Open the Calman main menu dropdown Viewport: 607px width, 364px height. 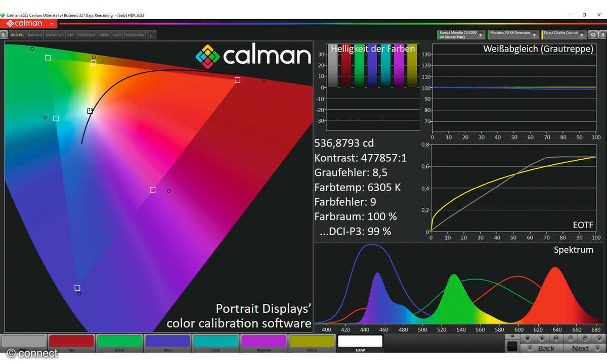pyautogui.click(x=52, y=24)
